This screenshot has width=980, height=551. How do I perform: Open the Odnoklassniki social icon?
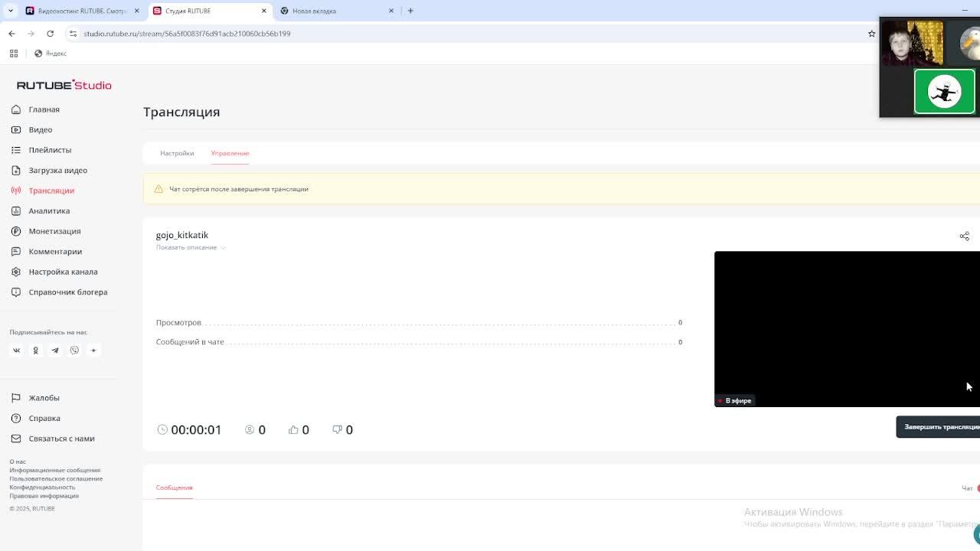point(35,350)
